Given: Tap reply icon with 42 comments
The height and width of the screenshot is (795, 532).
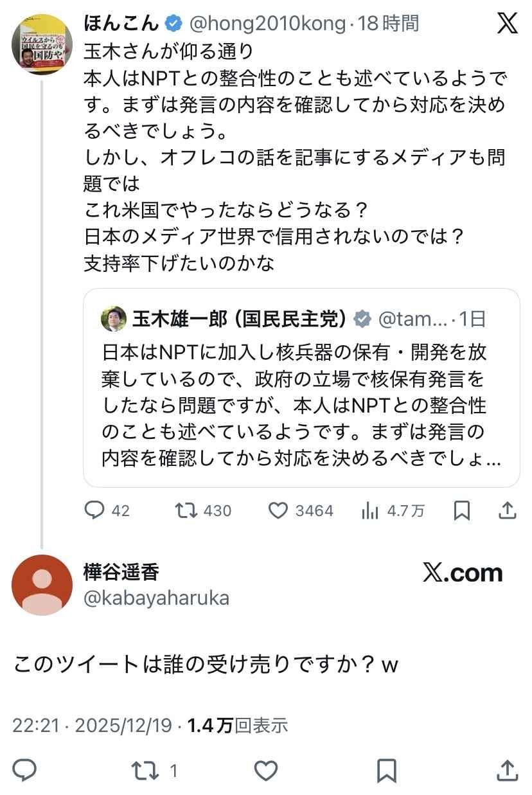Looking at the screenshot, I should 95,510.
